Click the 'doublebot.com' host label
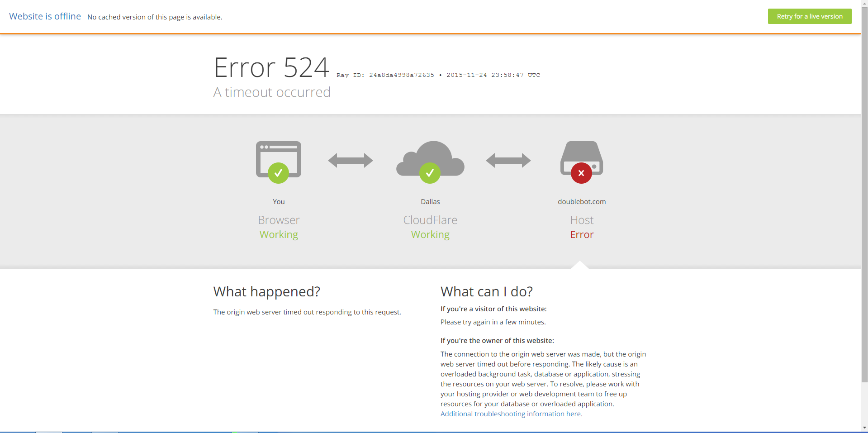 (x=582, y=202)
